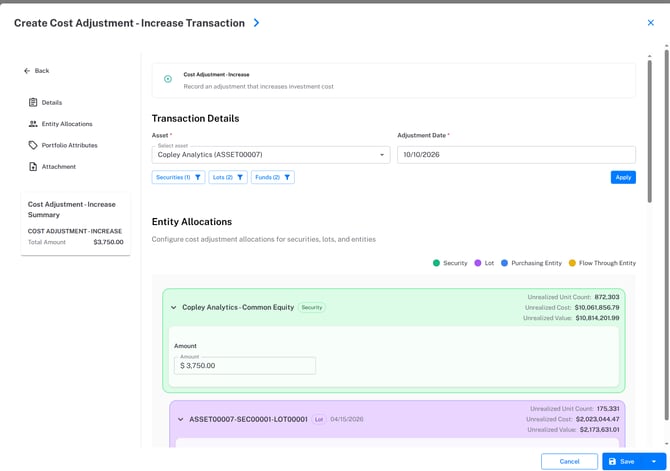
Task: Collapse the ASSET00007-SEC00001-LOT00001 lot card
Action: point(180,419)
